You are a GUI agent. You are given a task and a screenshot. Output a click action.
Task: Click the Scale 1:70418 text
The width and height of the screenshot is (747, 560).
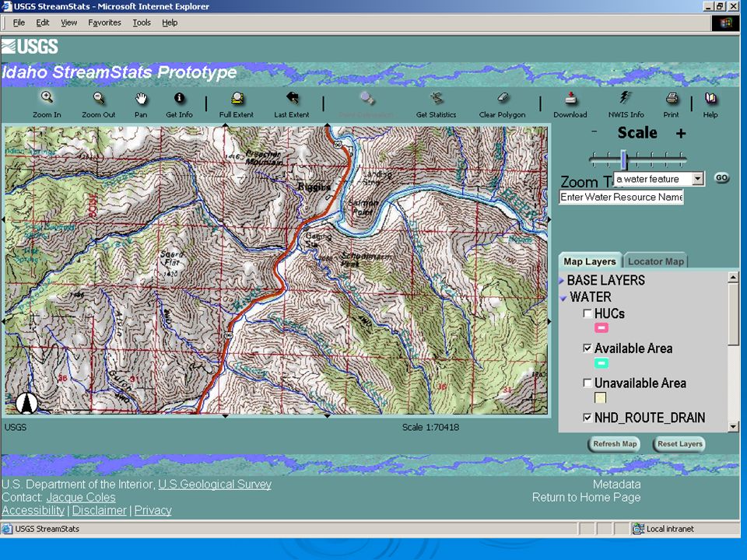[430, 427]
